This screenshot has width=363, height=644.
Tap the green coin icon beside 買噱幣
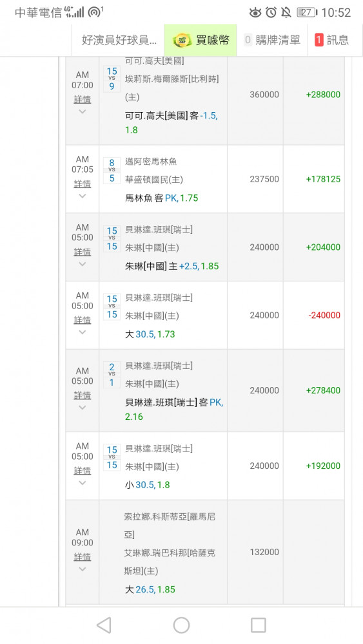pos(182,40)
